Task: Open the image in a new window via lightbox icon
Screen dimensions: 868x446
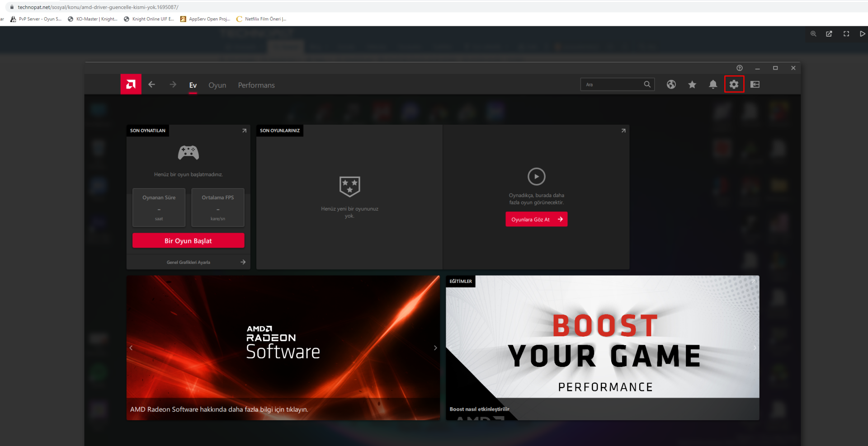Action: [x=829, y=34]
